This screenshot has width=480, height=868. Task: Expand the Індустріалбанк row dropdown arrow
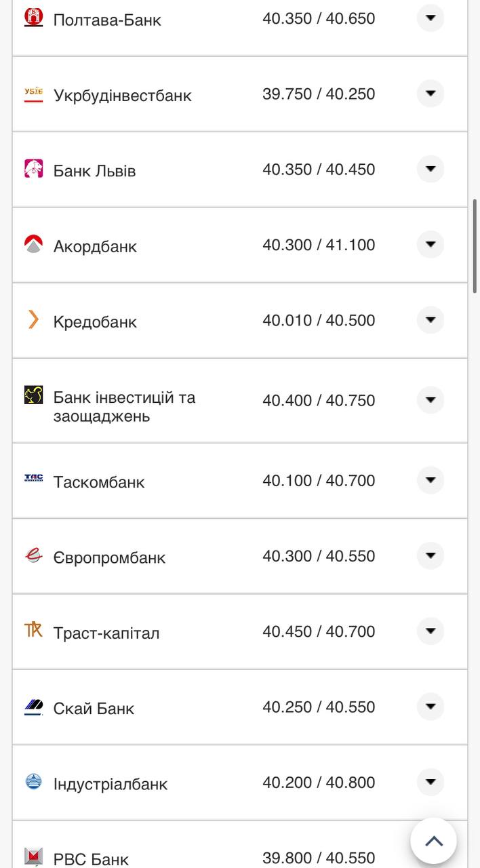(x=430, y=782)
